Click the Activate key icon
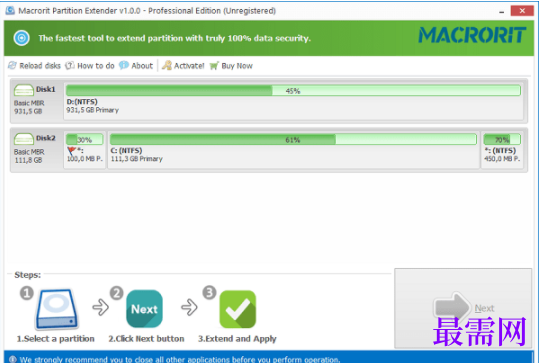Screen dimensions: 545x363 (167, 65)
